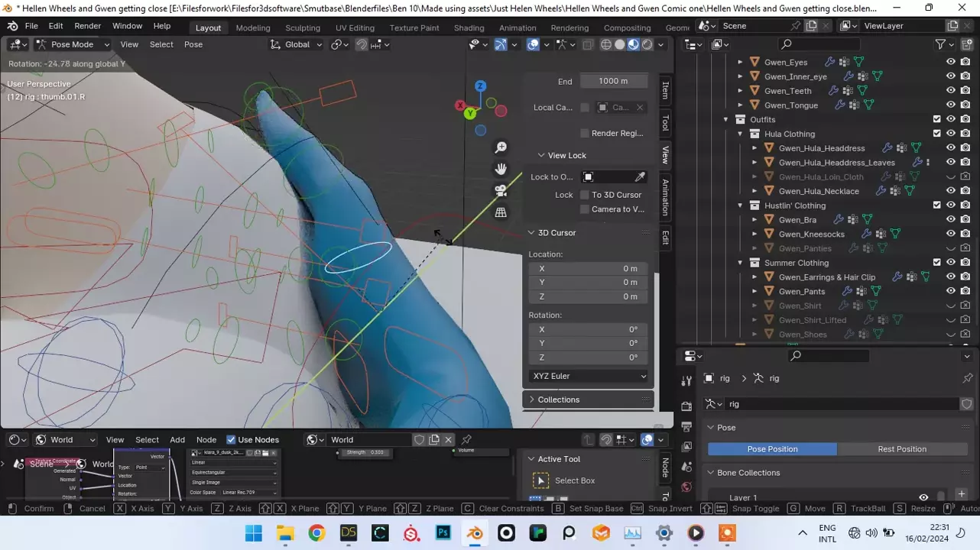Click the eyedropper next to Lock to Object
980x550 pixels.
pos(640,177)
